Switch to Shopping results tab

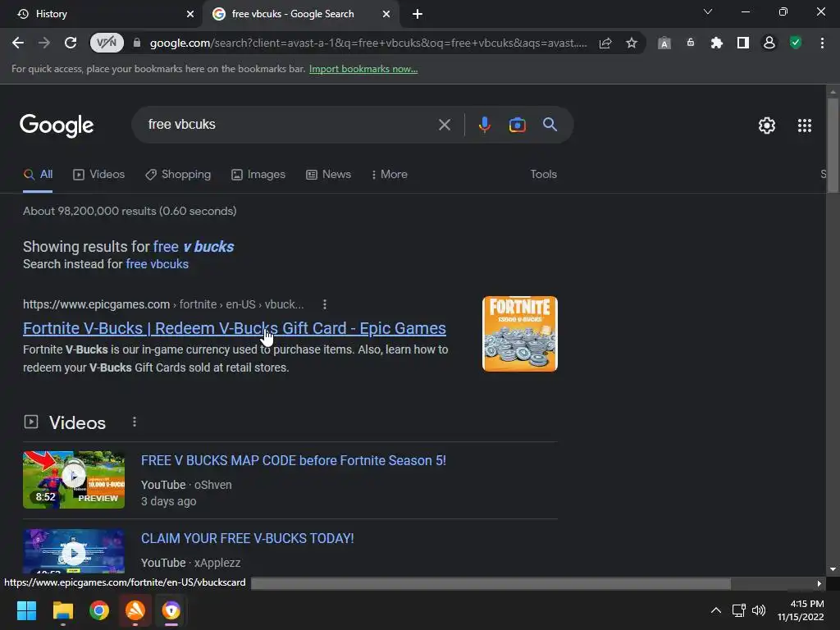(x=178, y=174)
